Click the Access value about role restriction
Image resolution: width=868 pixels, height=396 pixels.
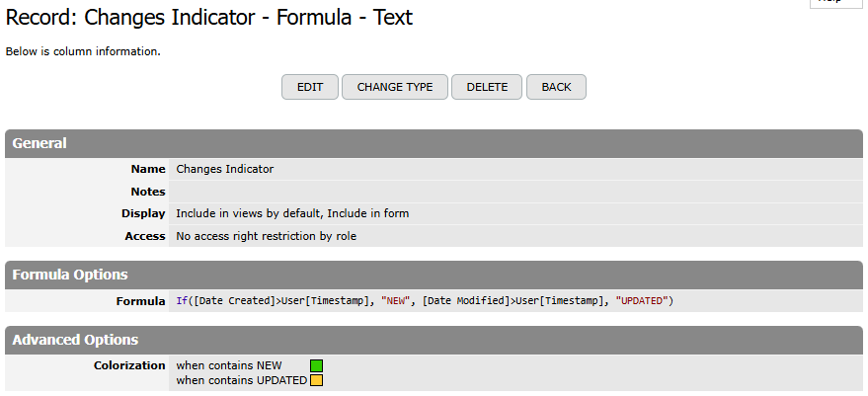click(266, 236)
